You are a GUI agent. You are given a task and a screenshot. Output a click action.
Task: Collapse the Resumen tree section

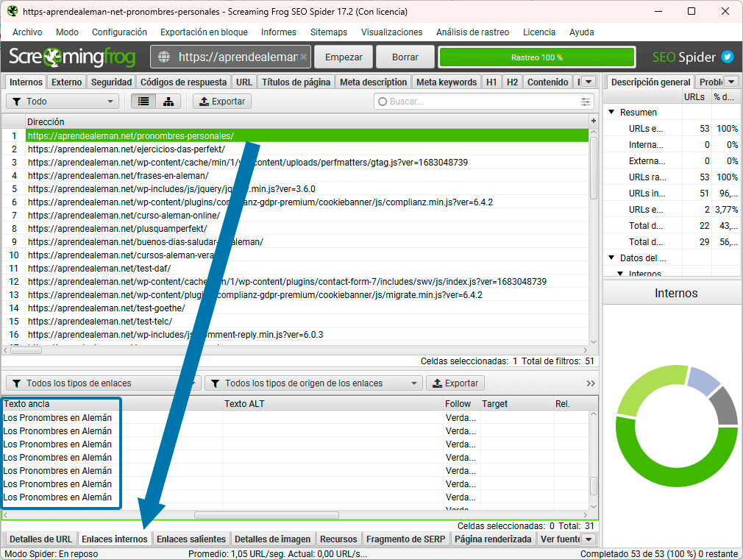click(x=611, y=113)
